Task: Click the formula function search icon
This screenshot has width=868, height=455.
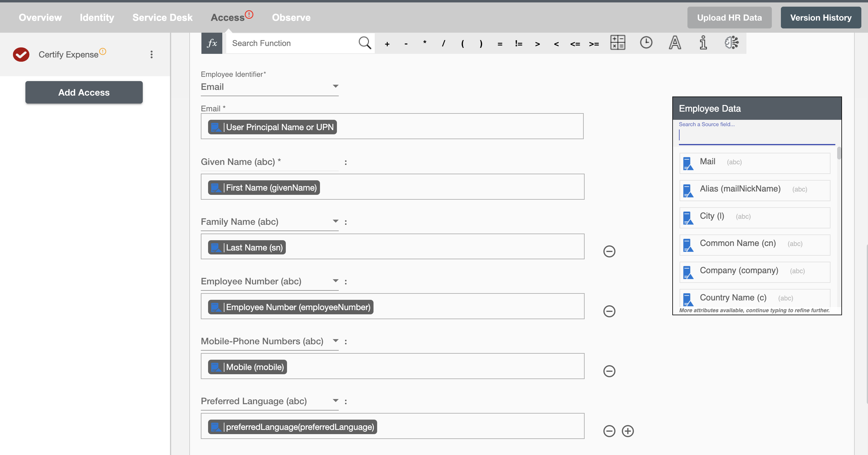Action: pos(365,43)
